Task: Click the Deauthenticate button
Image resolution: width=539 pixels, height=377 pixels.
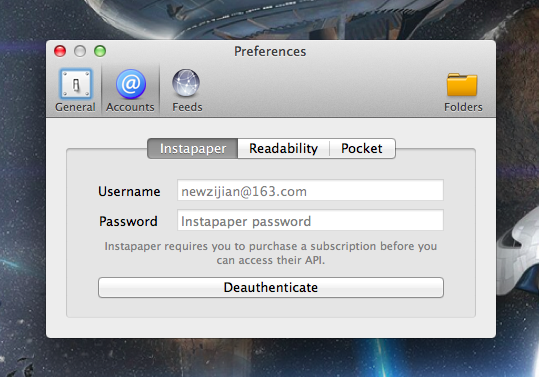Action: 271,288
